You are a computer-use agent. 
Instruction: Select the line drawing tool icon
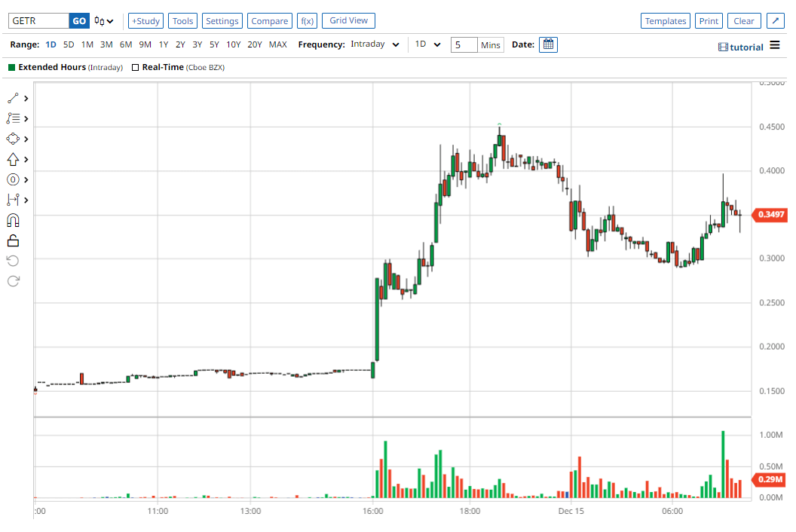click(14, 98)
